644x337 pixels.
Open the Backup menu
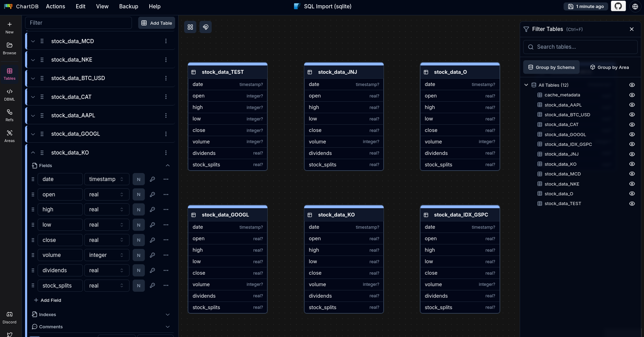pyautogui.click(x=128, y=6)
